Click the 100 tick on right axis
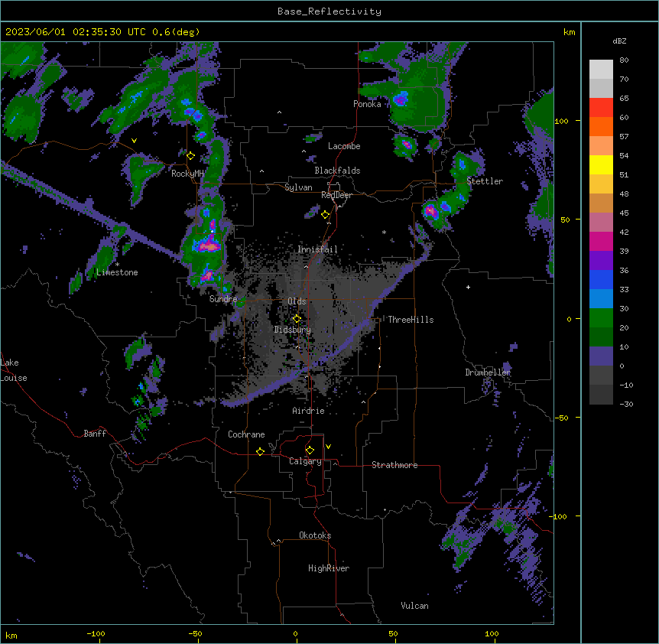Viewport: 659px width, 644px height. click(561, 121)
